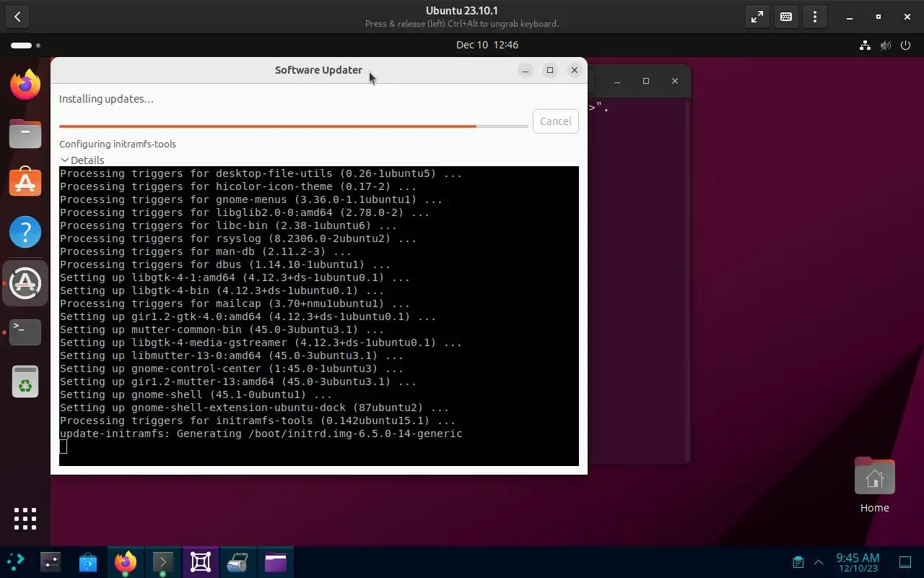The height and width of the screenshot is (578, 924).
Task: Open Help from the Ubuntu dock
Action: 25,232
